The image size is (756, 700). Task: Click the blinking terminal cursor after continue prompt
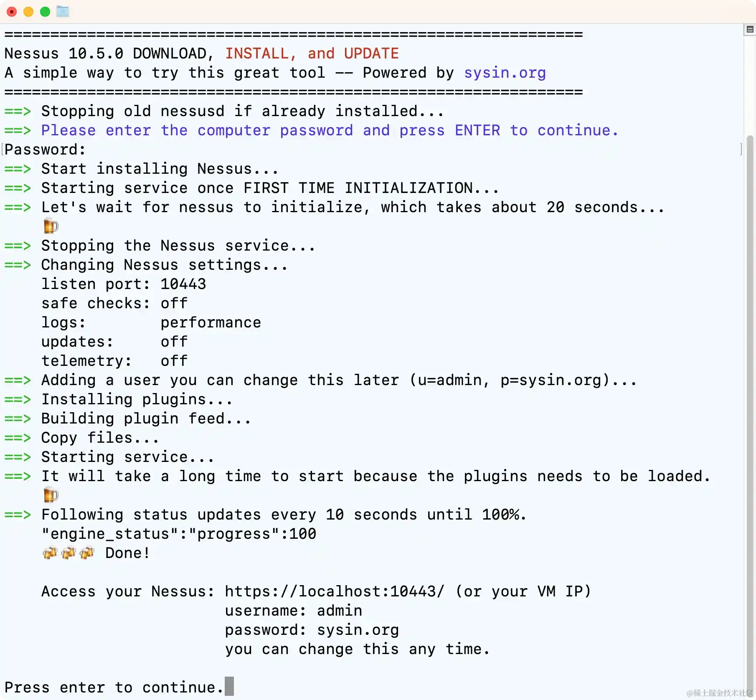[229, 686]
